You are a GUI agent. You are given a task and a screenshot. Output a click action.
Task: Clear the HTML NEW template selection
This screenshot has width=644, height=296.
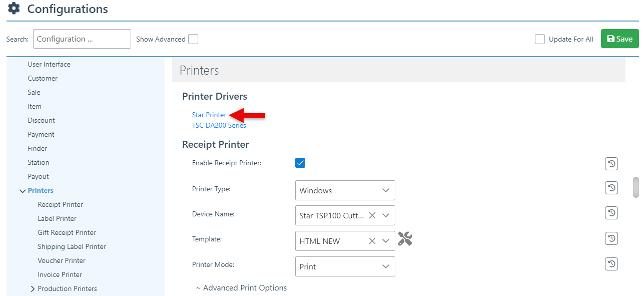coord(372,241)
